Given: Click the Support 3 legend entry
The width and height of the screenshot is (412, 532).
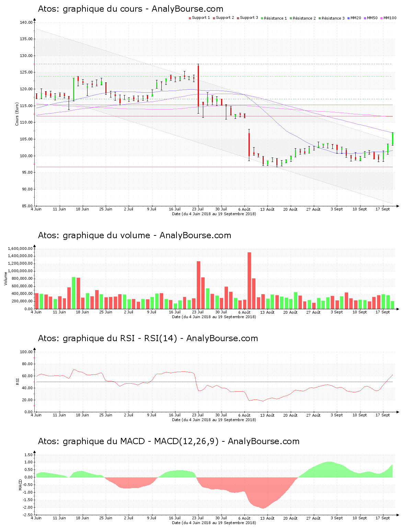Looking at the screenshot, I should (248, 18).
